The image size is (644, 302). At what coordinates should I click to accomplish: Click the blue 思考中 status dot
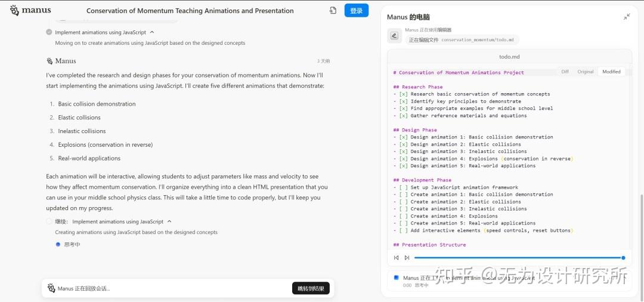[58, 244]
